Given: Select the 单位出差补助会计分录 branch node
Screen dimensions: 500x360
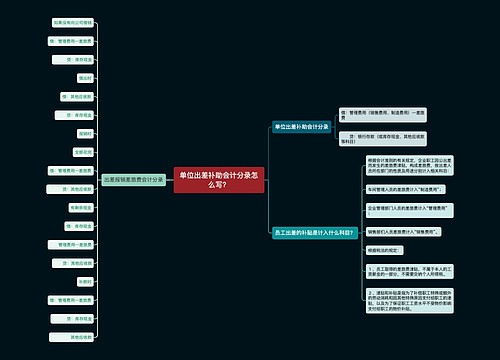Looking at the screenshot, I should (x=302, y=127).
